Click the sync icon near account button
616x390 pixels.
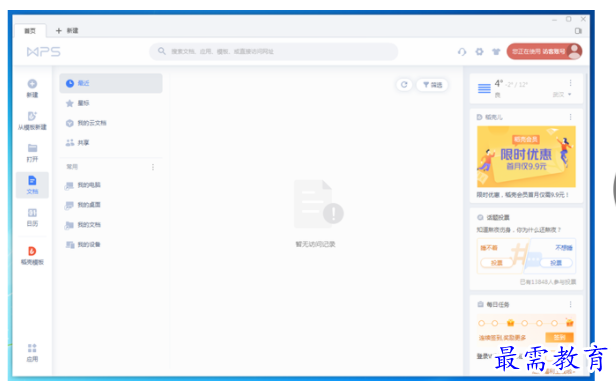coord(462,51)
